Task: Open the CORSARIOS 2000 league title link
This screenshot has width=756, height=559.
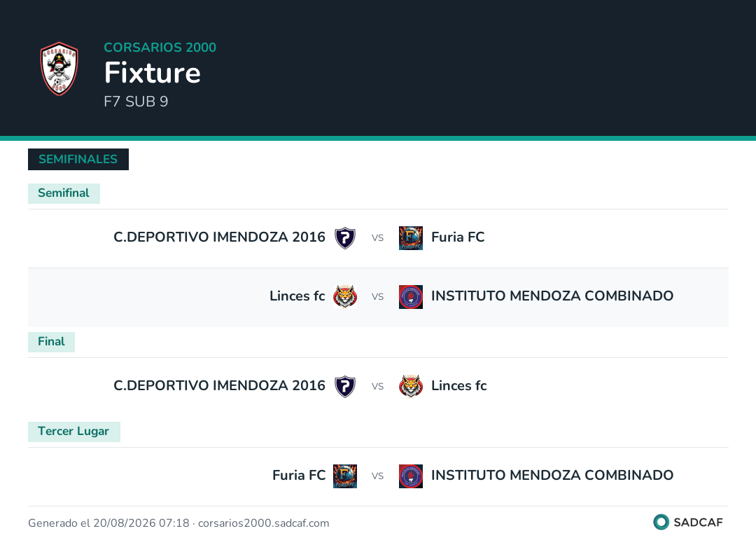Action: (160, 47)
